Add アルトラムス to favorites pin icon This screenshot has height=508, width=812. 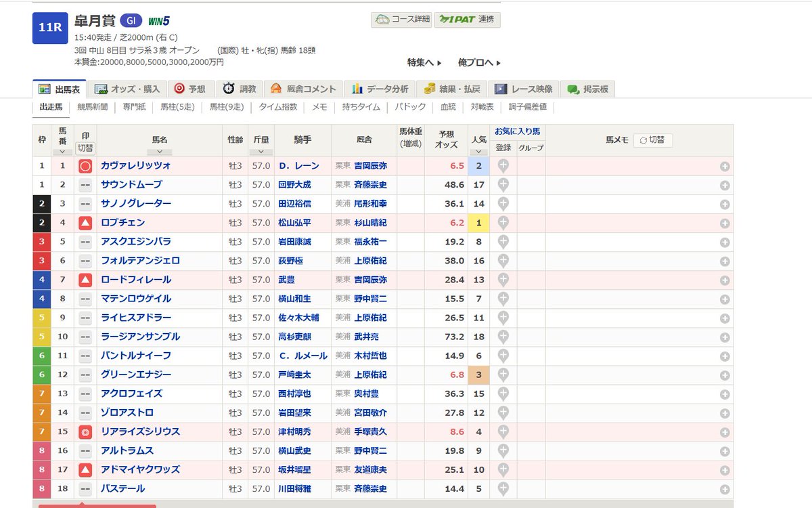pyautogui.click(x=503, y=450)
